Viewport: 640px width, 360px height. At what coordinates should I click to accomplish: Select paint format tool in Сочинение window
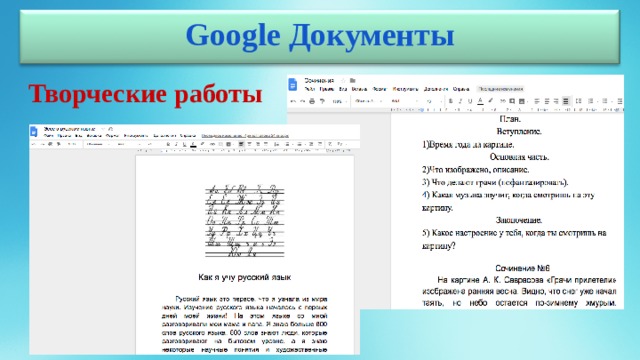tap(322, 101)
